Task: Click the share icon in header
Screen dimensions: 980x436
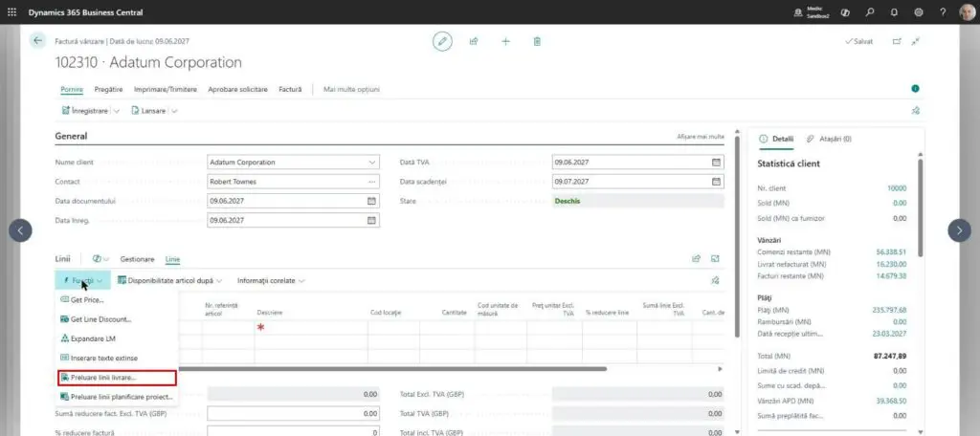Action: pyautogui.click(x=474, y=41)
